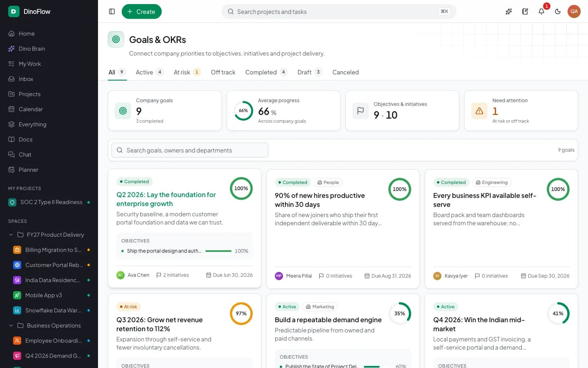Viewport: 588px width, 368px height.
Task: Switch to the Draft tab
Action: pos(310,72)
